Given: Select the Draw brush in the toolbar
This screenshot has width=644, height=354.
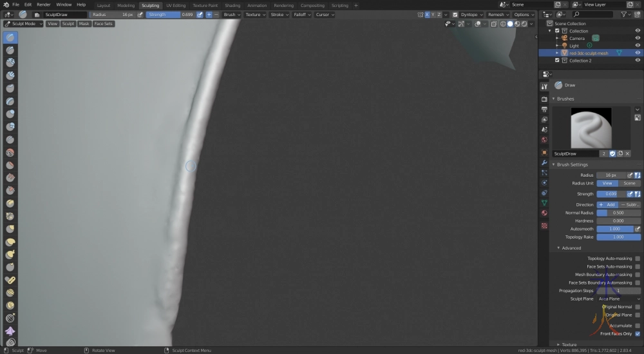Looking at the screenshot, I should click(11, 37).
